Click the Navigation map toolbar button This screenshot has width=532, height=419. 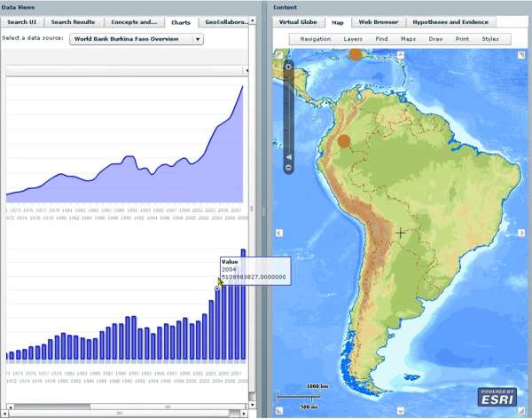tap(315, 39)
